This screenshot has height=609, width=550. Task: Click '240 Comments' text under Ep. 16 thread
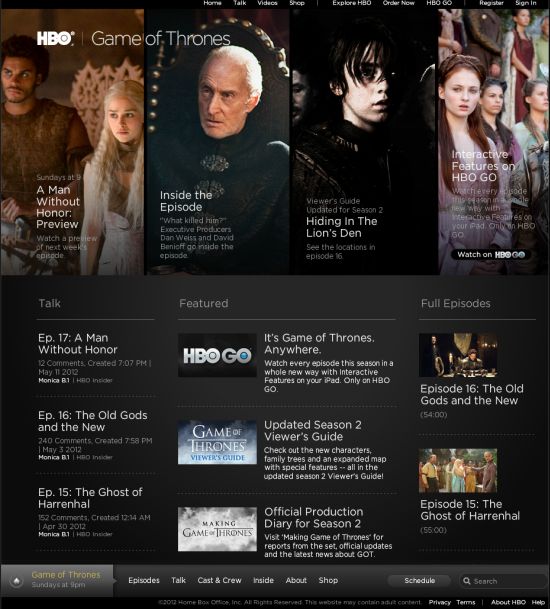pos(64,440)
